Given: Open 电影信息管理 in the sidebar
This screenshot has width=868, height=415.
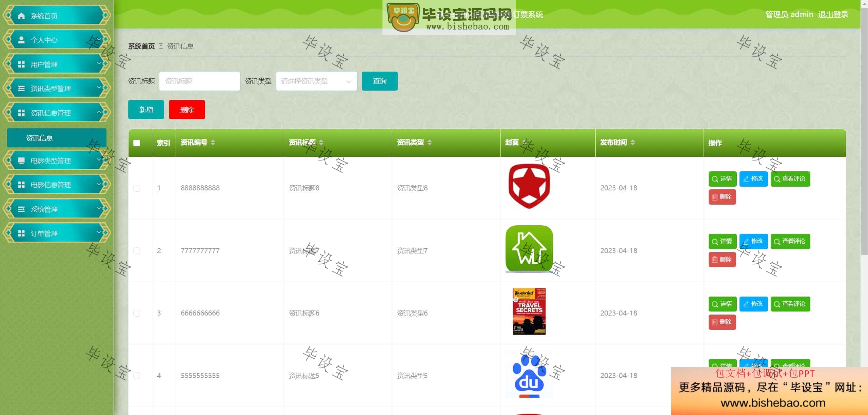Looking at the screenshot, I should (x=57, y=185).
